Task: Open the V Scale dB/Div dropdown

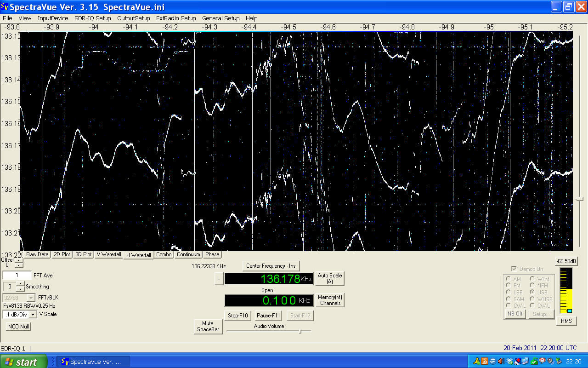Action: point(33,315)
